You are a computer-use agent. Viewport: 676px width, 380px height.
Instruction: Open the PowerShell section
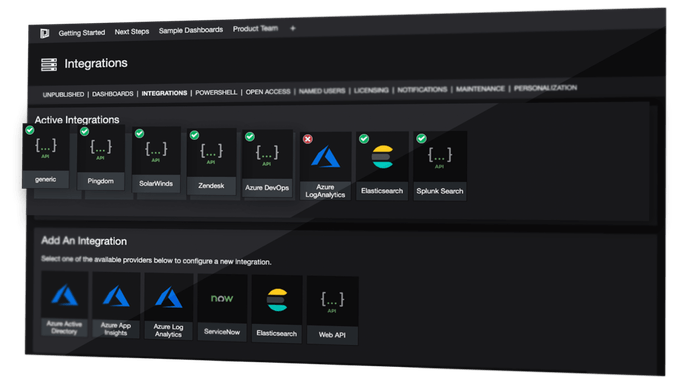tap(216, 92)
